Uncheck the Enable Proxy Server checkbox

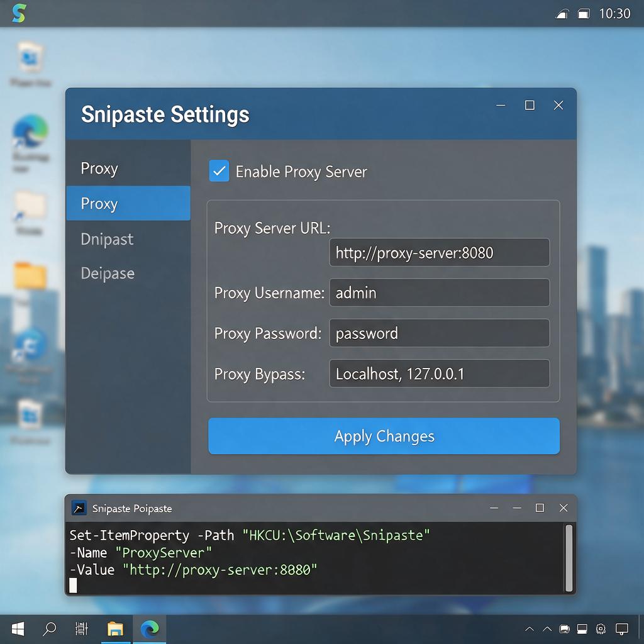(219, 171)
